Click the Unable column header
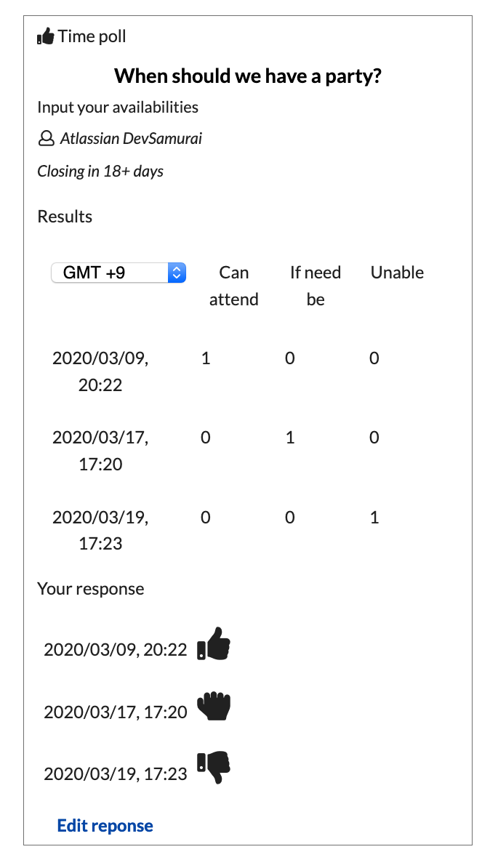 click(x=397, y=273)
